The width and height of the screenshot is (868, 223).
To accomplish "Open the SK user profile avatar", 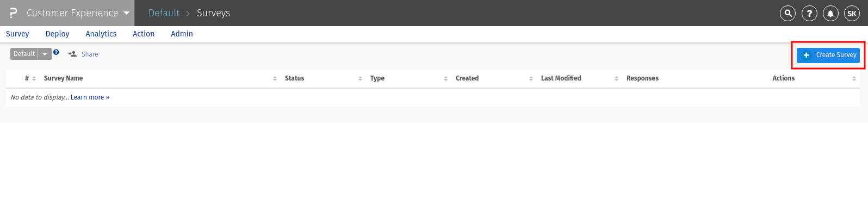I will tap(852, 14).
